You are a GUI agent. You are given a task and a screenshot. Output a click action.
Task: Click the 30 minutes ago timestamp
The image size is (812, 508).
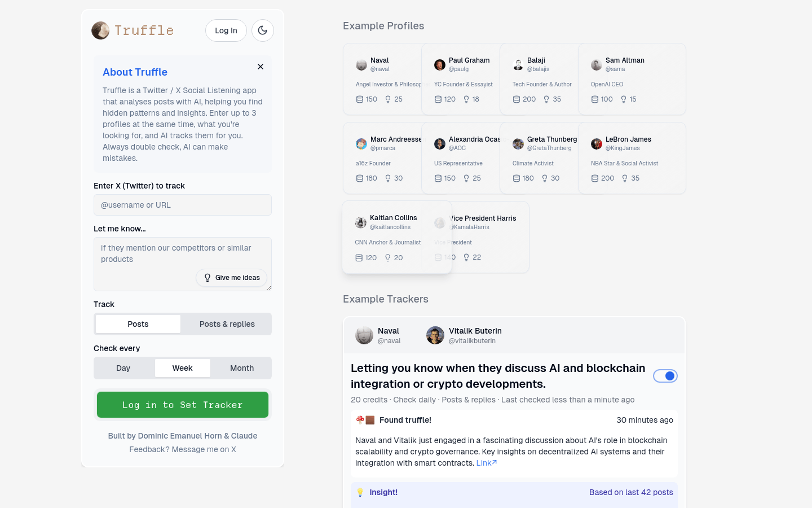click(x=645, y=420)
